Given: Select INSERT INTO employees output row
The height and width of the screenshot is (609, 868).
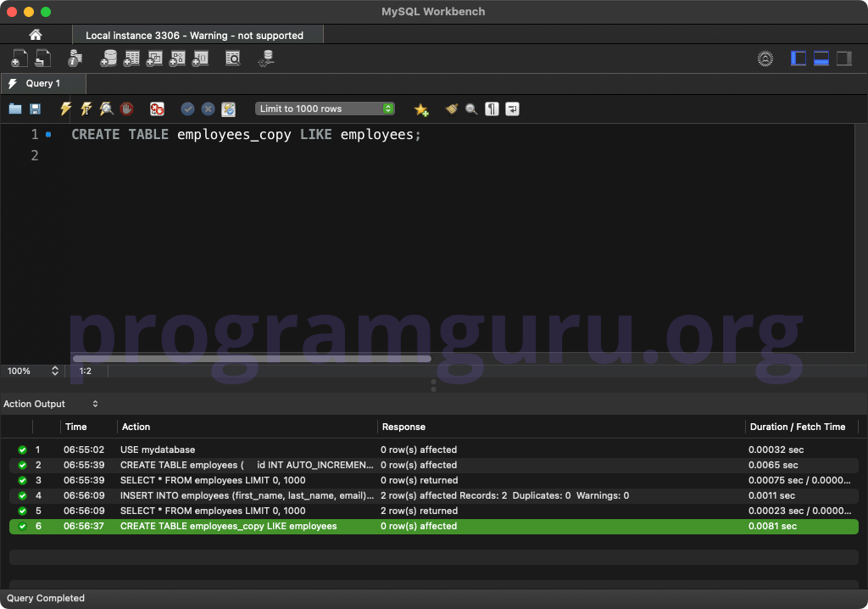Looking at the screenshot, I should [434, 495].
